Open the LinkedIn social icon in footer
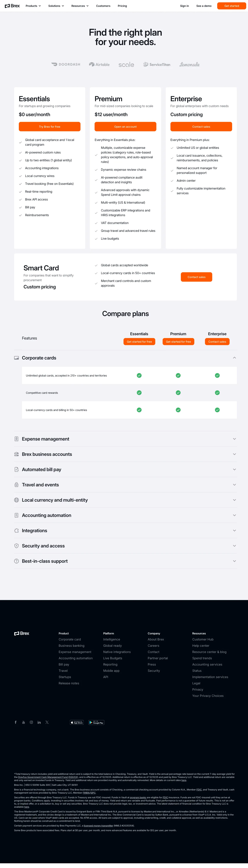 coord(39,722)
